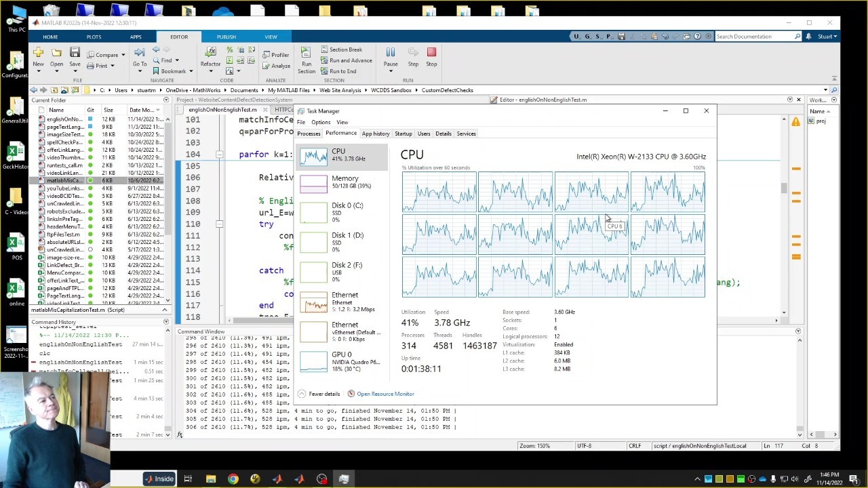The width and height of the screenshot is (868, 488).
Task: Click the Pause execution icon
Action: (x=391, y=53)
